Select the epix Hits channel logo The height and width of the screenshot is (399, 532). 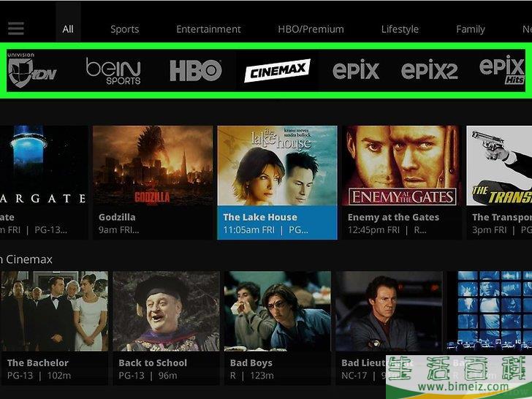[502, 69]
